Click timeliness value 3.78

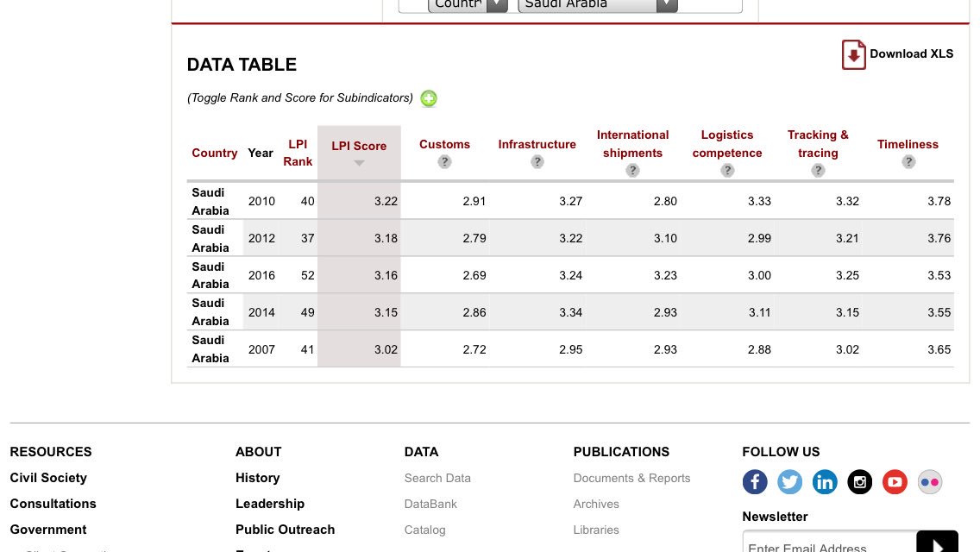point(939,201)
